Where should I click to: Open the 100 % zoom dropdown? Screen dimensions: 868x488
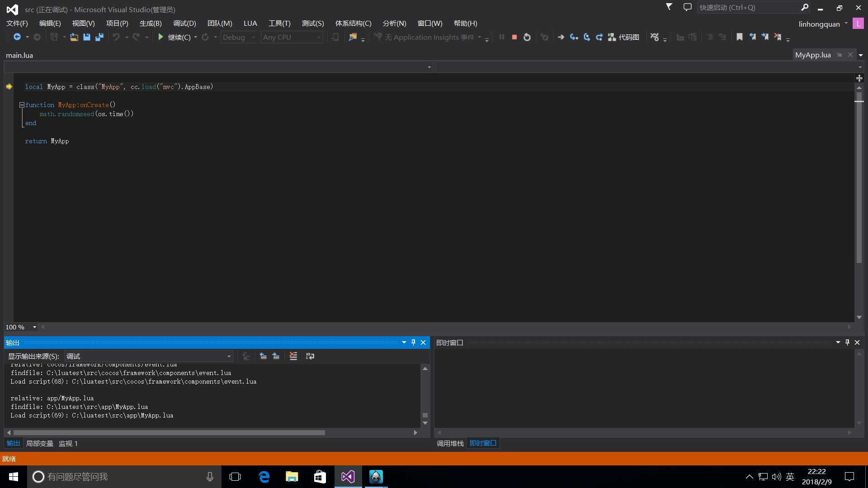tap(34, 327)
